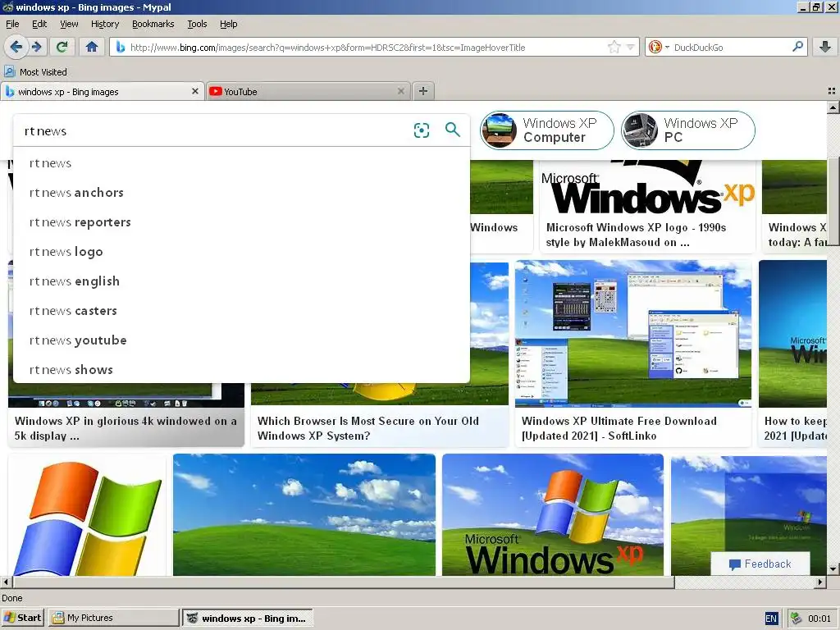Image resolution: width=840 pixels, height=630 pixels.
Task: Open the Microsoft Windows XP logo 1990s image
Action: pos(648,187)
